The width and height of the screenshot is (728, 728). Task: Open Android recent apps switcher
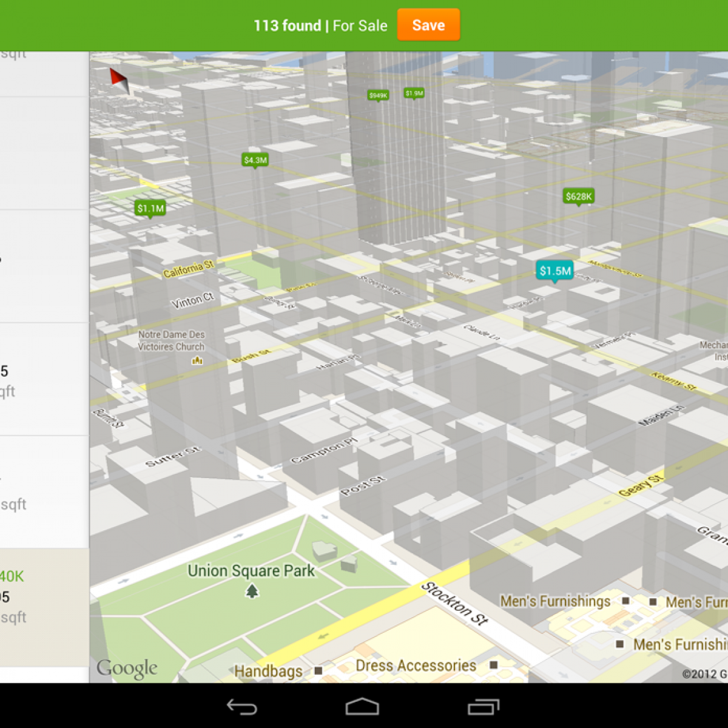click(x=483, y=707)
